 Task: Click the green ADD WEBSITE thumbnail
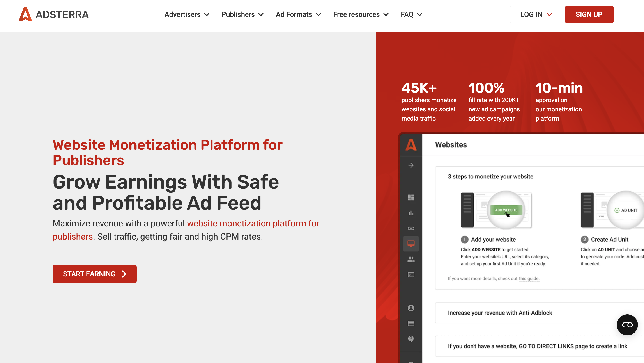pyautogui.click(x=506, y=210)
